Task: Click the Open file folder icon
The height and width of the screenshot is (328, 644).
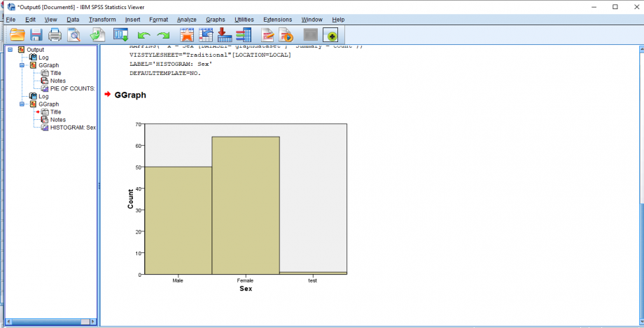Action: (17, 34)
